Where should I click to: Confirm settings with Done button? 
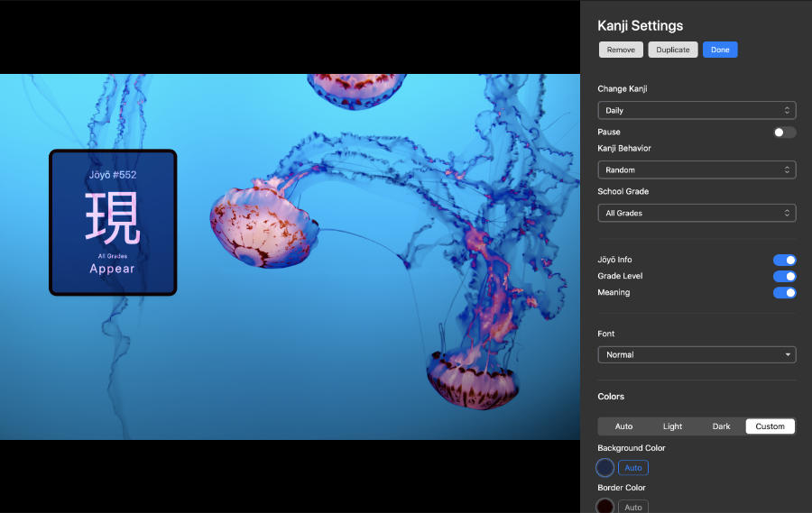[x=720, y=50]
